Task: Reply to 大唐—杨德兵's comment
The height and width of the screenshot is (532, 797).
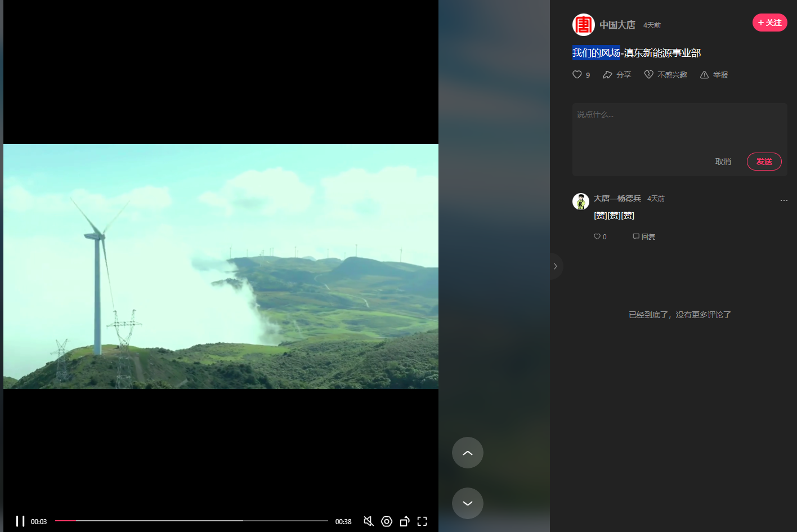Action: point(644,237)
